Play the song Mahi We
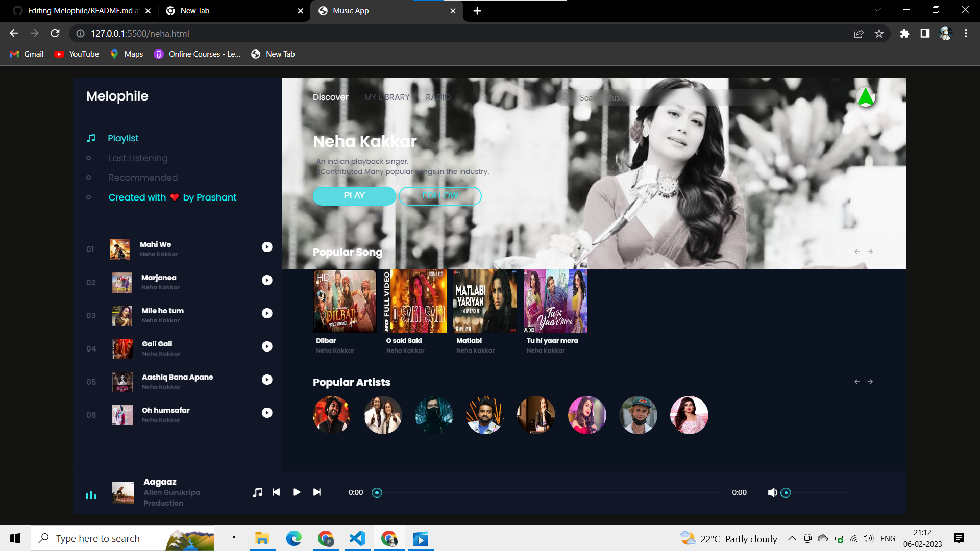Image resolution: width=980 pixels, height=551 pixels. click(x=267, y=247)
